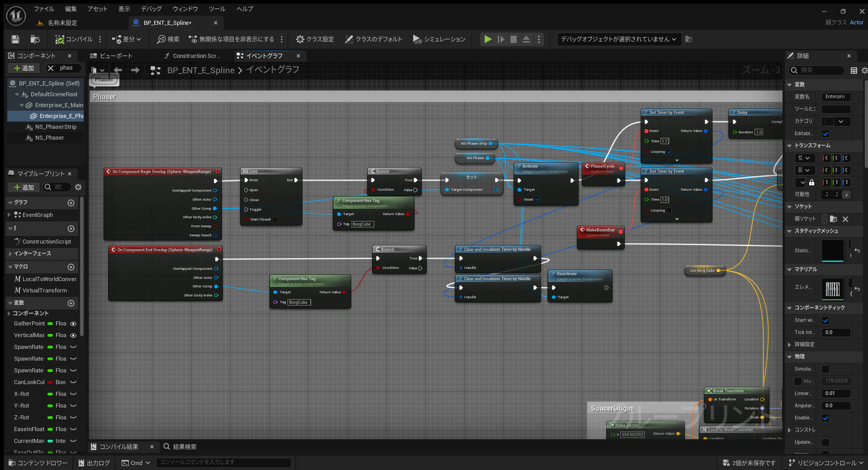Uncheck Editable checkbox in Details panel
The width and height of the screenshot is (868, 470).
(x=826, y=134)
